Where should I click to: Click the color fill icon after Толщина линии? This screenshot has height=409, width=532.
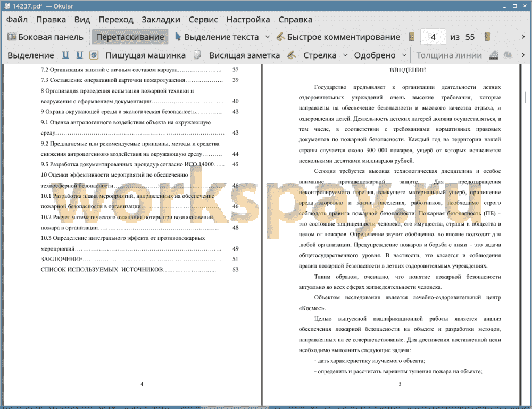tap(494, 55)
